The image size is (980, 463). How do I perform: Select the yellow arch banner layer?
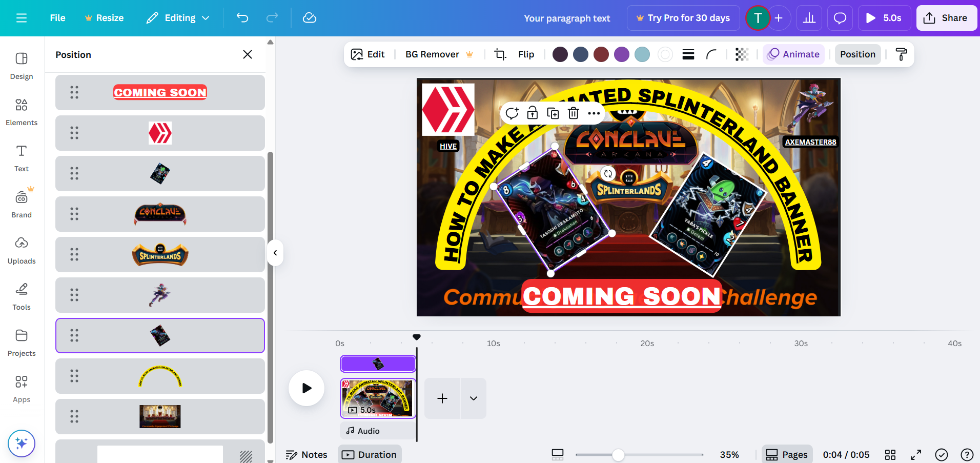[x=160, y=376]
